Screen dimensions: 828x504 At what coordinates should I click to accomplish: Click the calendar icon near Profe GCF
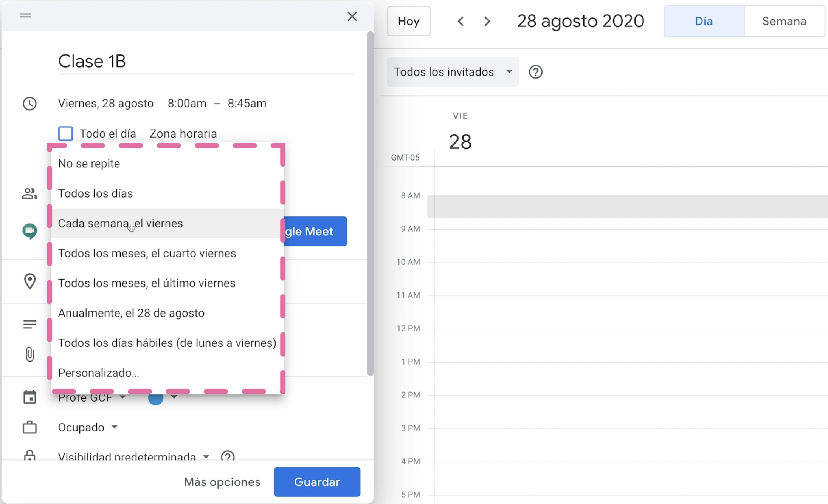(x=29, y=397)
